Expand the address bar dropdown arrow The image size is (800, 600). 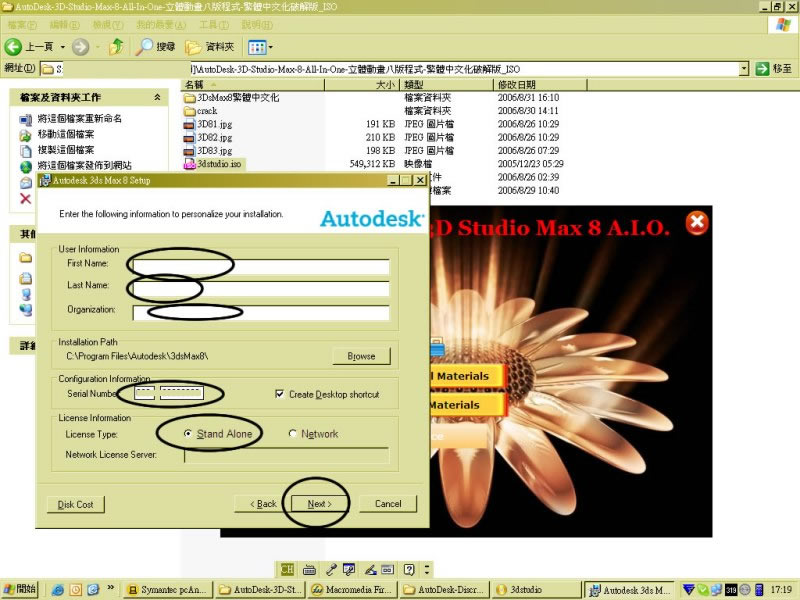coord(744,68)
